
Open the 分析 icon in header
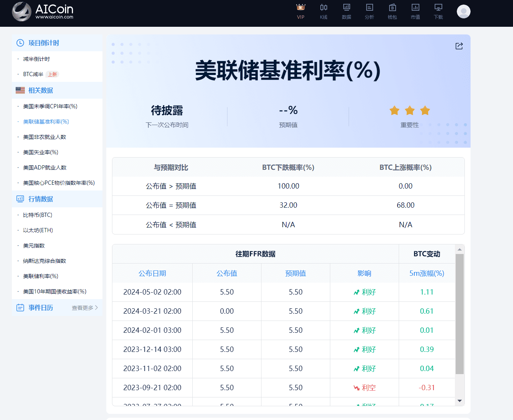click(x=370, y=7)
